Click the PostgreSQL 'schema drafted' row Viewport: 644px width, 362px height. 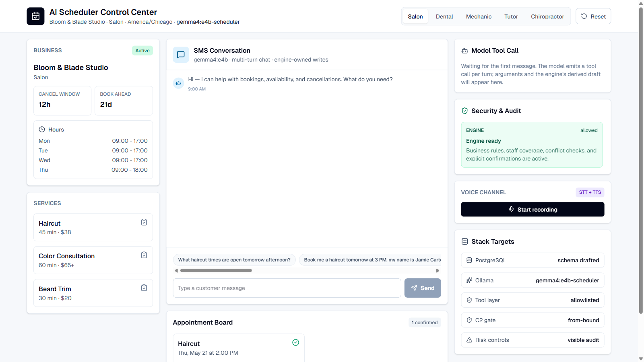pos(533,260)
